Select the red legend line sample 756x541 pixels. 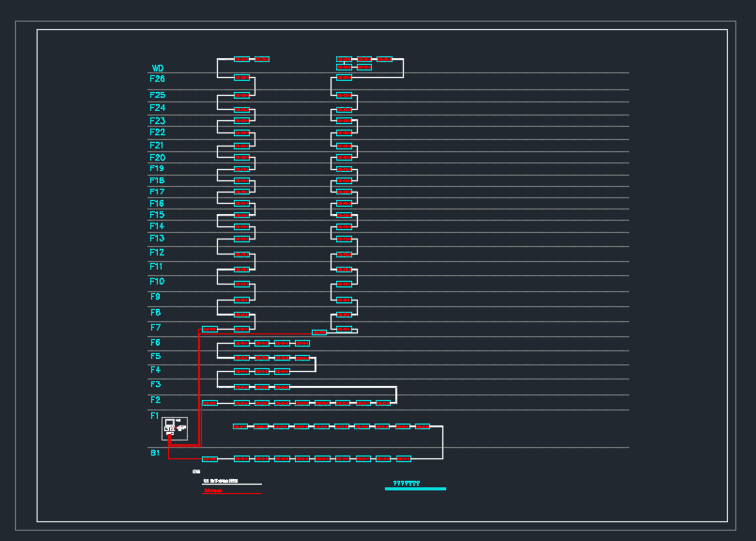pyautogui.click(x=232, y=494)
